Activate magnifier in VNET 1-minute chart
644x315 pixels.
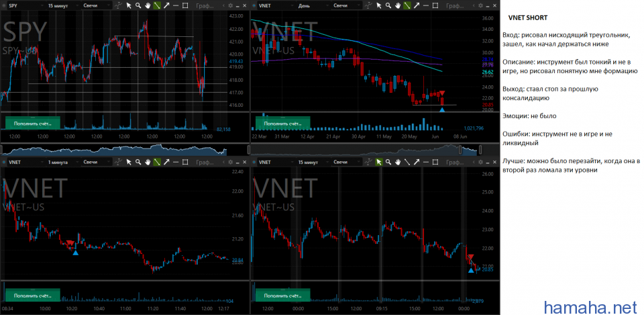point(138,162)
